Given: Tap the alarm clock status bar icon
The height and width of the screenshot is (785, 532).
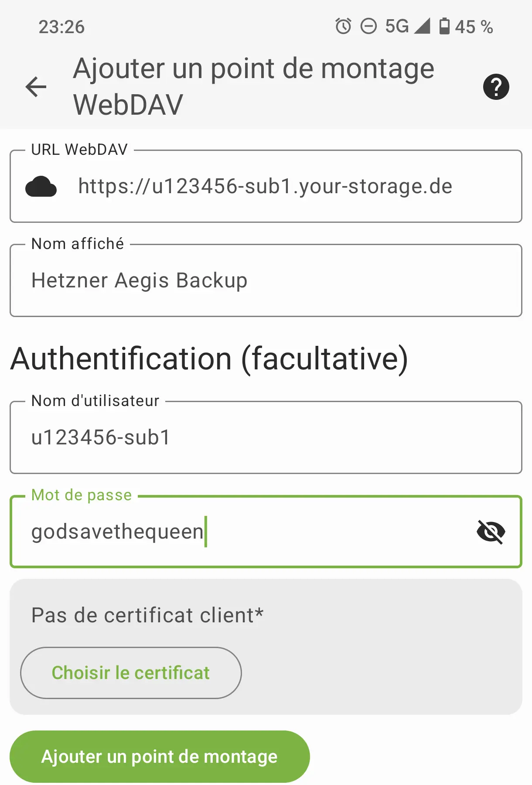Looking at the screenshot, I should coord(344,27).
